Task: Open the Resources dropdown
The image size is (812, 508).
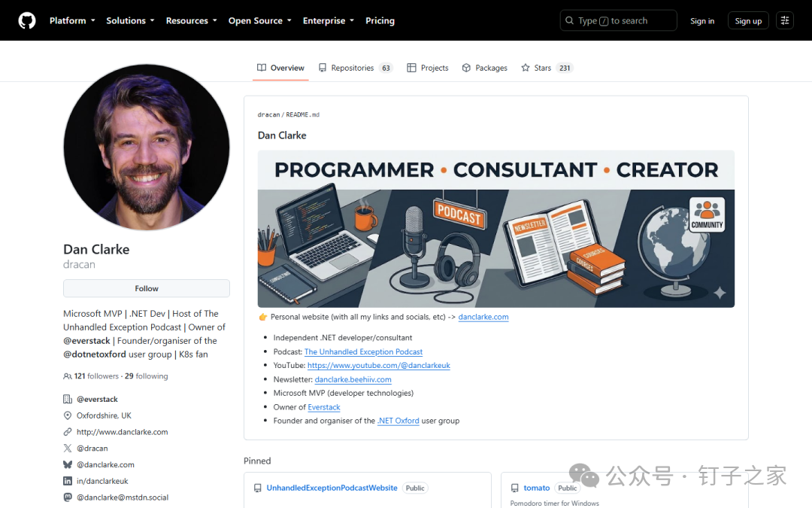Action: tap(191, 21)
